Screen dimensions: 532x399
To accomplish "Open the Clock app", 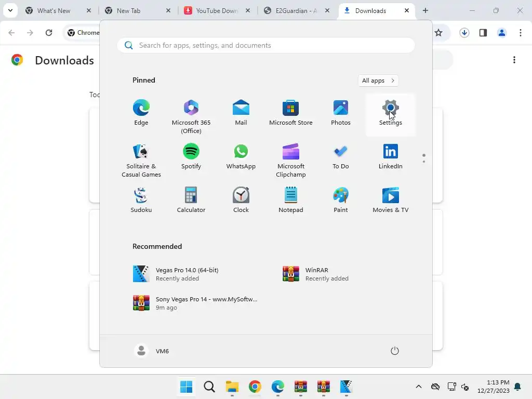I will tap(241, 200).
